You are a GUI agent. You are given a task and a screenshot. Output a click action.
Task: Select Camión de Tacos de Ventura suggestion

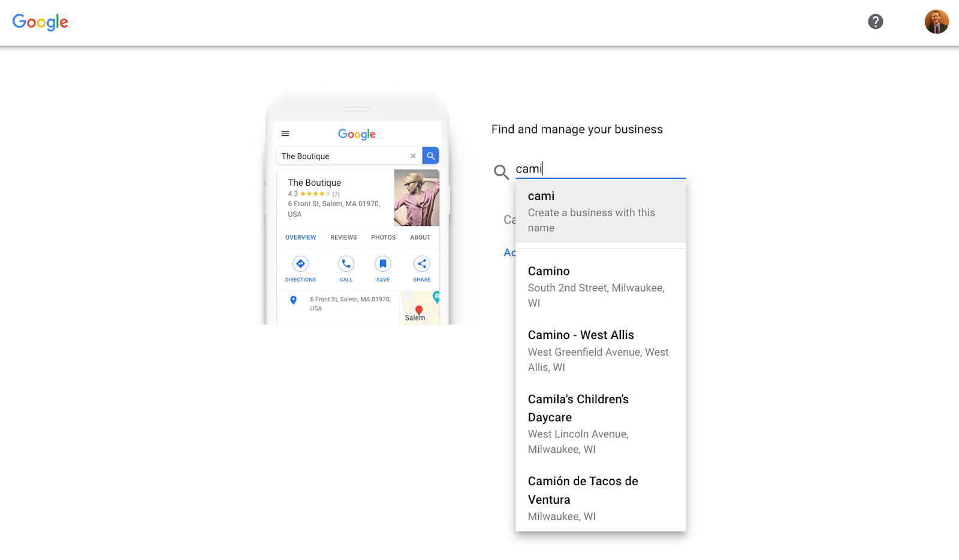pos(601,498)
